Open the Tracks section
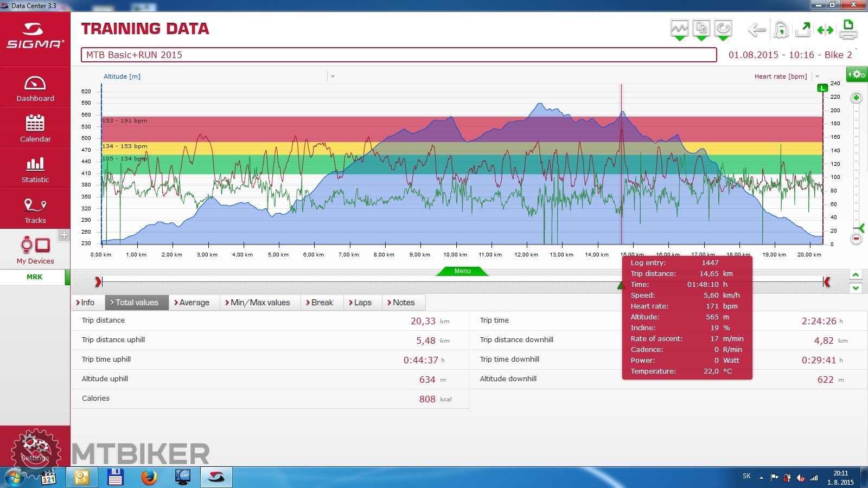This screenshot has height=488, width=868. tap(35, 210)
